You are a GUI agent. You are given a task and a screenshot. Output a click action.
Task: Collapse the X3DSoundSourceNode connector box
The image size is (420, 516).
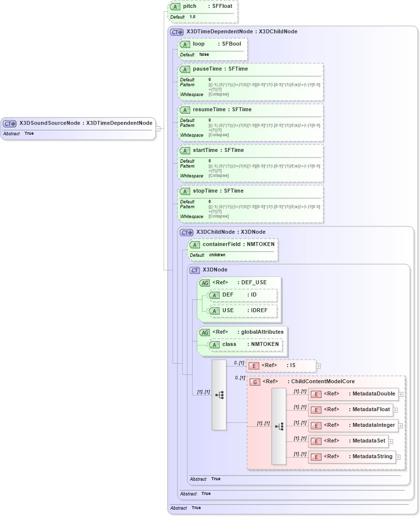(x=158, y=129)
